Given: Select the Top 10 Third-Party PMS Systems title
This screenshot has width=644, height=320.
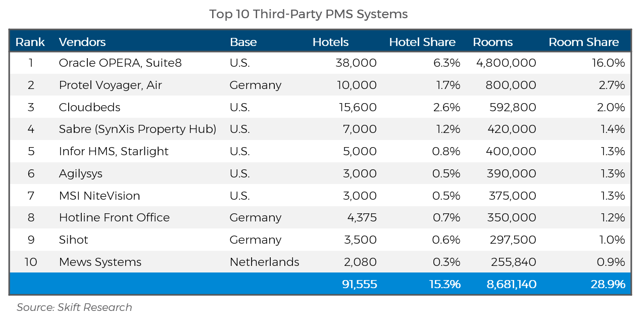Looking at the screenshot, I should [x=309, y=14].
